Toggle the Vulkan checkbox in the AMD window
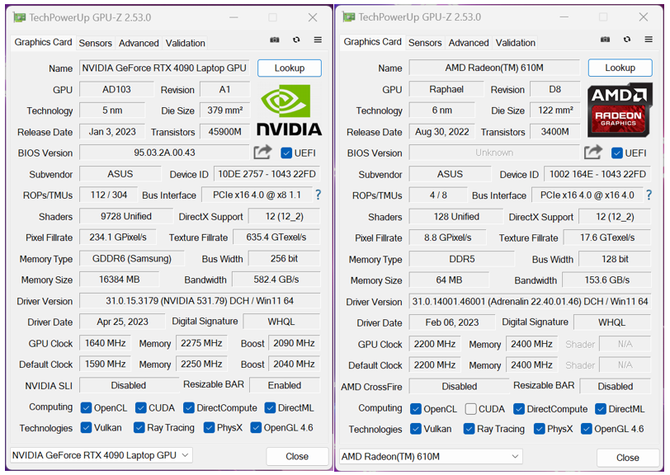The width and height of the screenshot is (670, 475). 415,428
